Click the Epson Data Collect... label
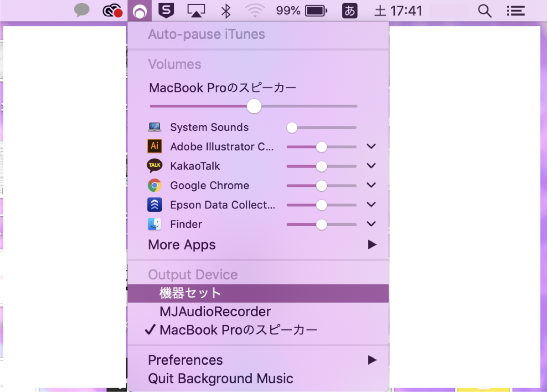Viewport: 547px width, 392px height. tap(223, 205)
